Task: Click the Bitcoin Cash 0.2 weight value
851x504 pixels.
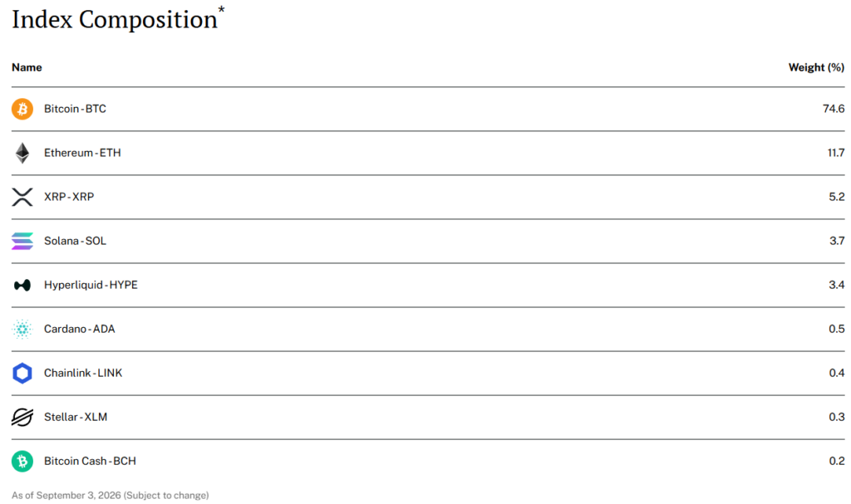Action: 837,461
